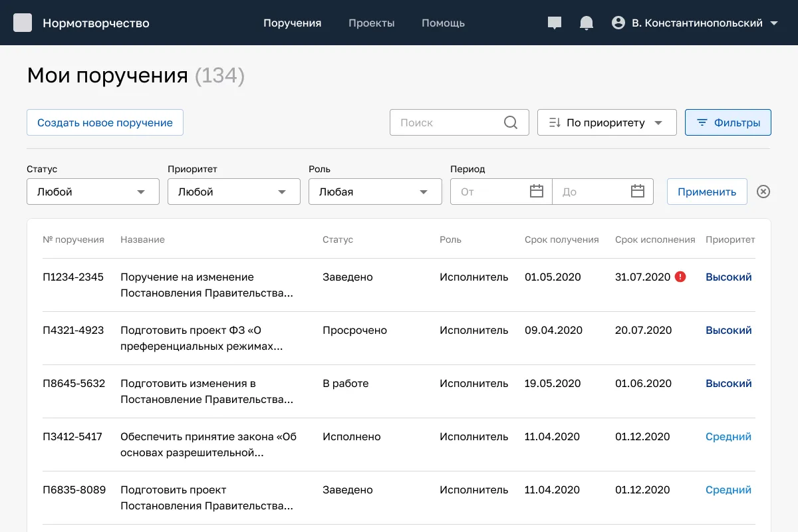Click the Просрочено status cell
The height and width of the screenshot is (532, 798).
354,330
